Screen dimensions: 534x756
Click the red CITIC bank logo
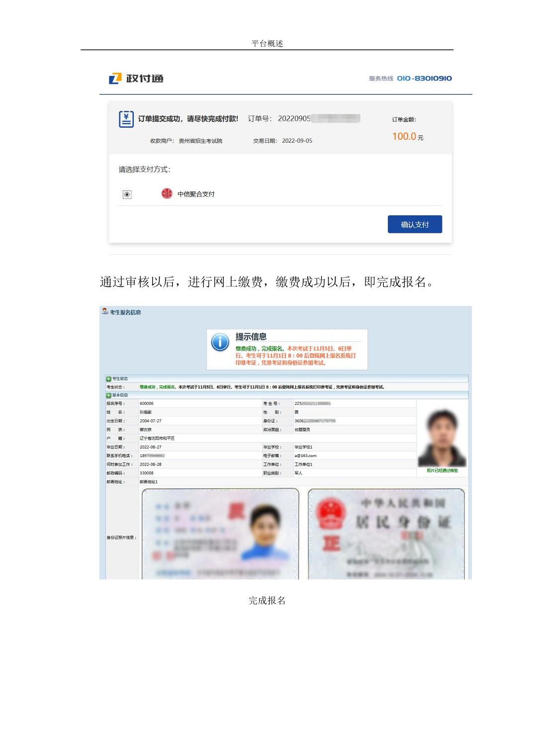click(x=167, y=193)
